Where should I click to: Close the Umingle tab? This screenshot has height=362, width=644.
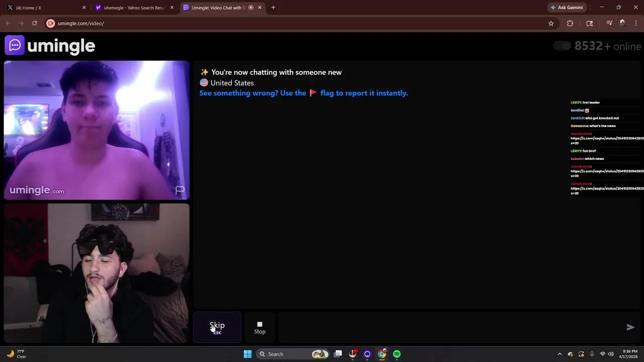tap(260, 8)
